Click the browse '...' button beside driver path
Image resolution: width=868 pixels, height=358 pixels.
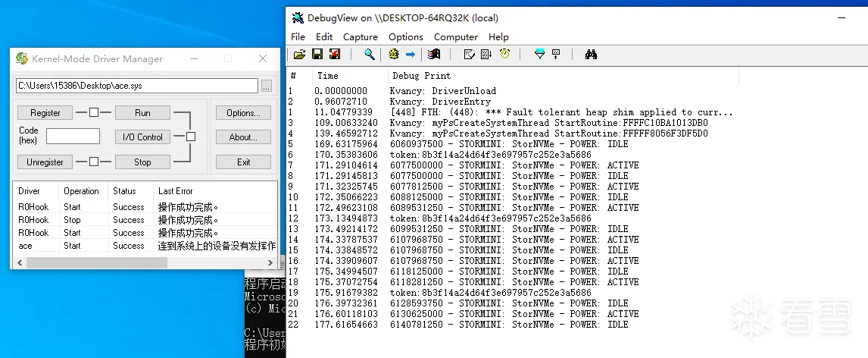[267, 86]
